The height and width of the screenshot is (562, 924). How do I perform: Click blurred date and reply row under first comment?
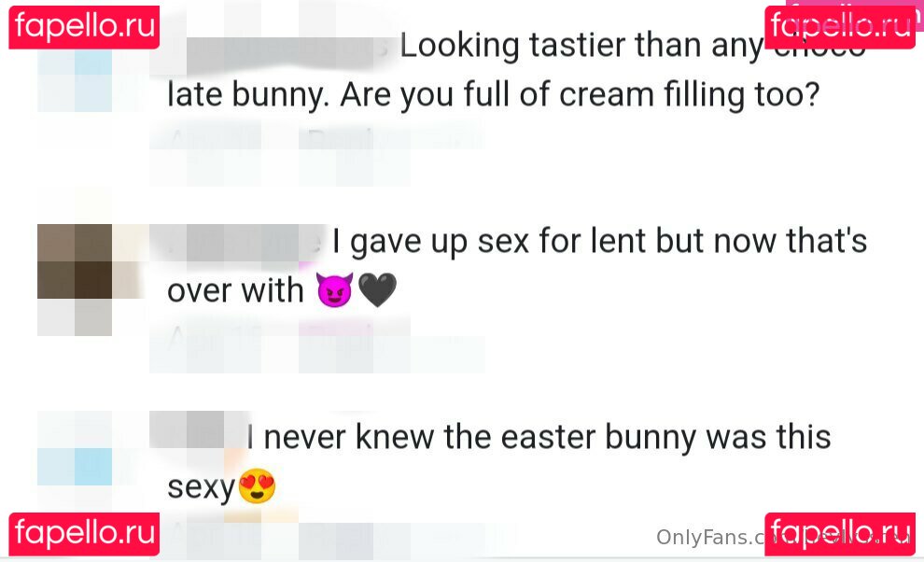pyautogui.click(x=317, y=140)
